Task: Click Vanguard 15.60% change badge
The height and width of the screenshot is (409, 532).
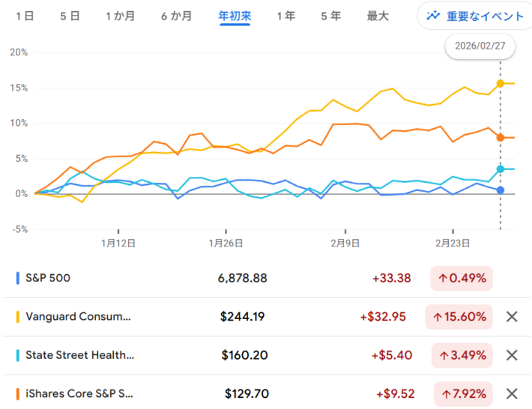Action: 459,317
